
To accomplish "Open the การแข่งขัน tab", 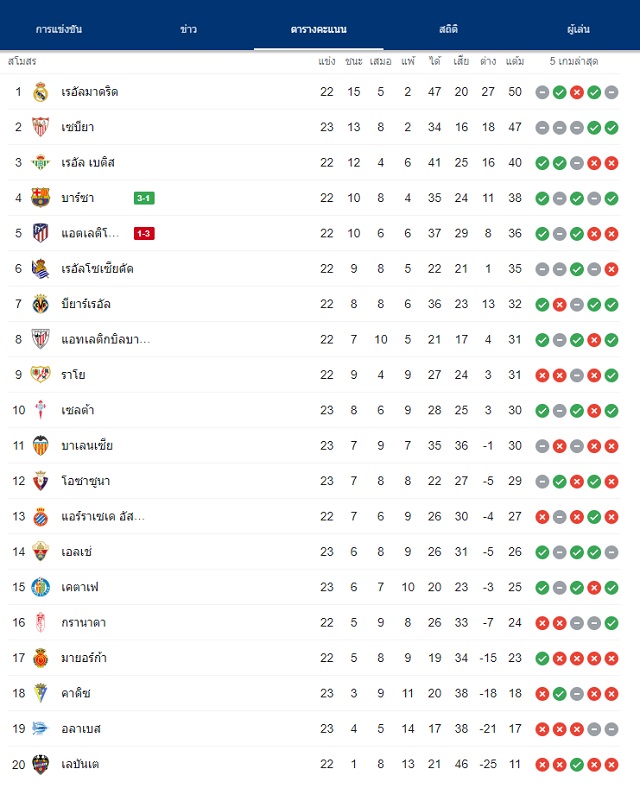I will [59, 29].
